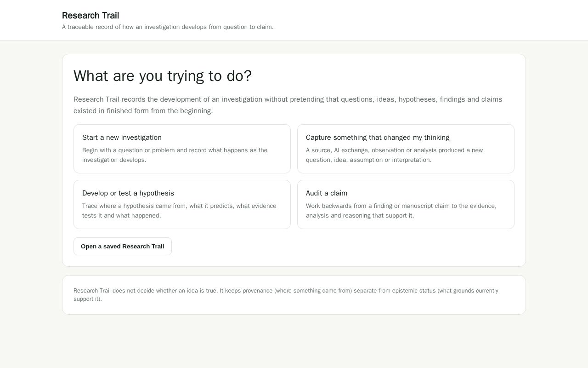Click the 'Research Trail' header title

(90, 16)
